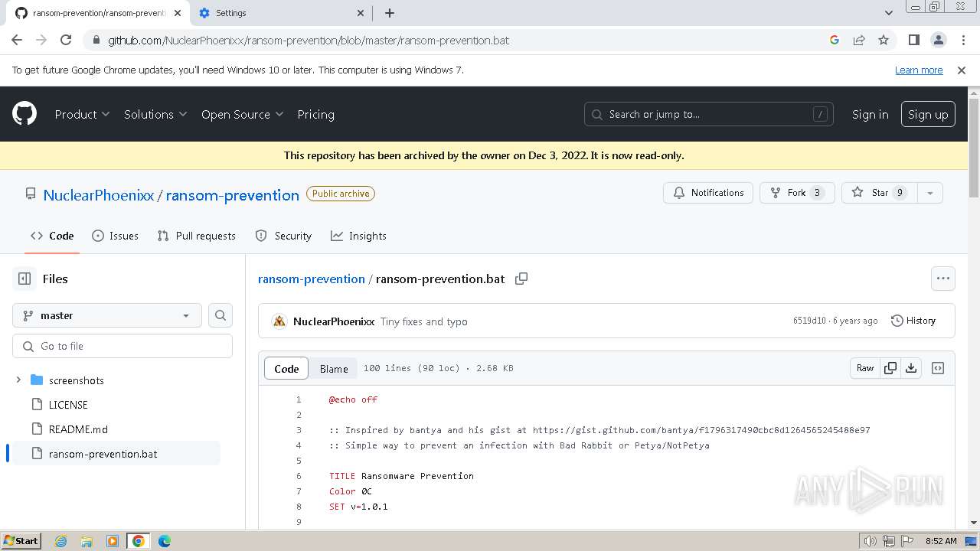Open the Internet Explorer taskbar icon
980x551 pixels.
pyautogui.click(x=61, y=541)
